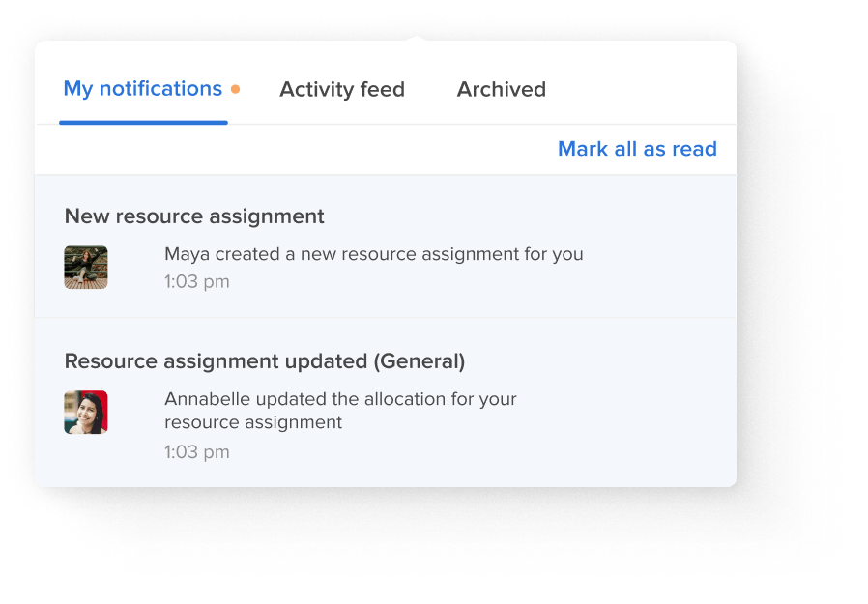Click the Annabelle updated the allocation message
This screenshot has height=604, width=868.
point(340,410)
